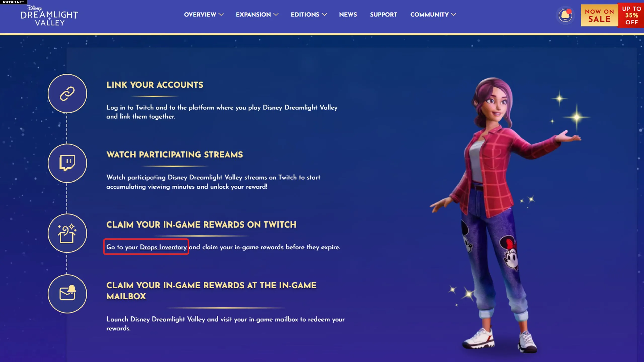The height and width of the screenshot is (362, 644).
Task: Click the Now On Sale banner
Action: point(599,15)
